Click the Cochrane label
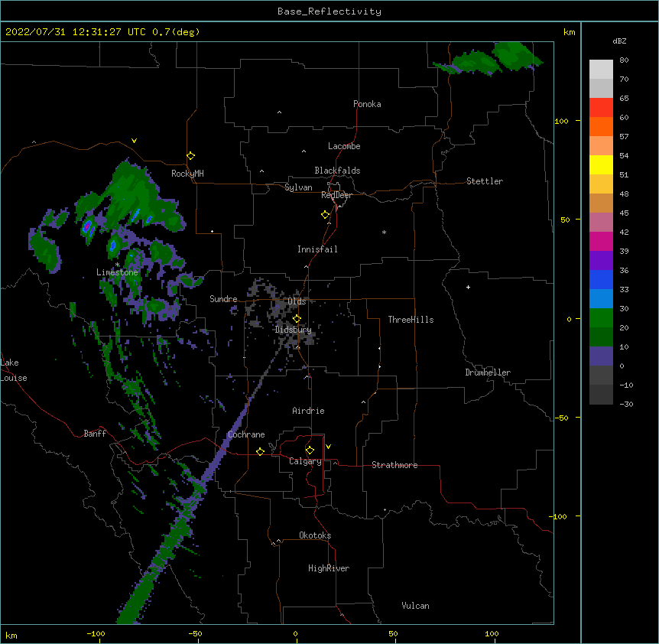This screenshot has height=644, width=659. pyautogui.click(x=246, y=434)
